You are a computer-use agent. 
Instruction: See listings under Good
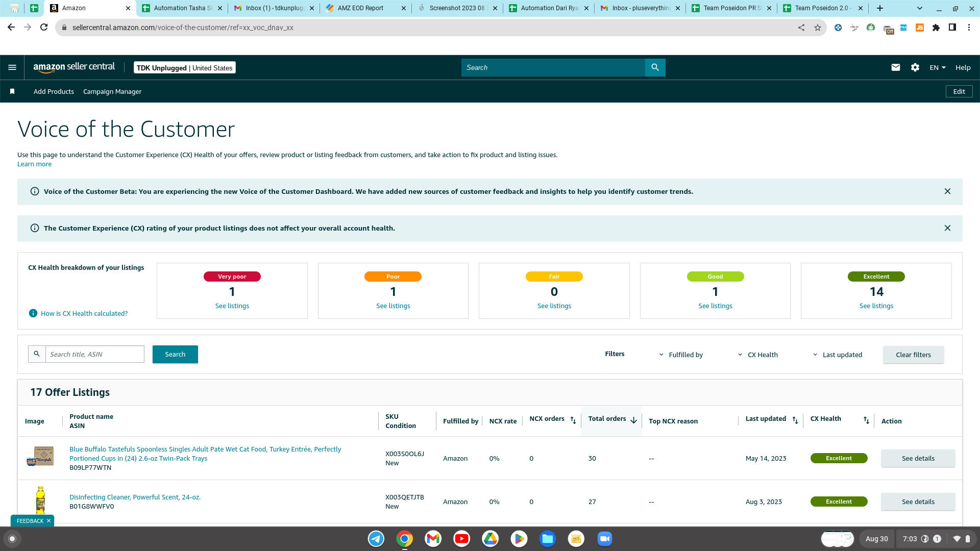(715, 306)
